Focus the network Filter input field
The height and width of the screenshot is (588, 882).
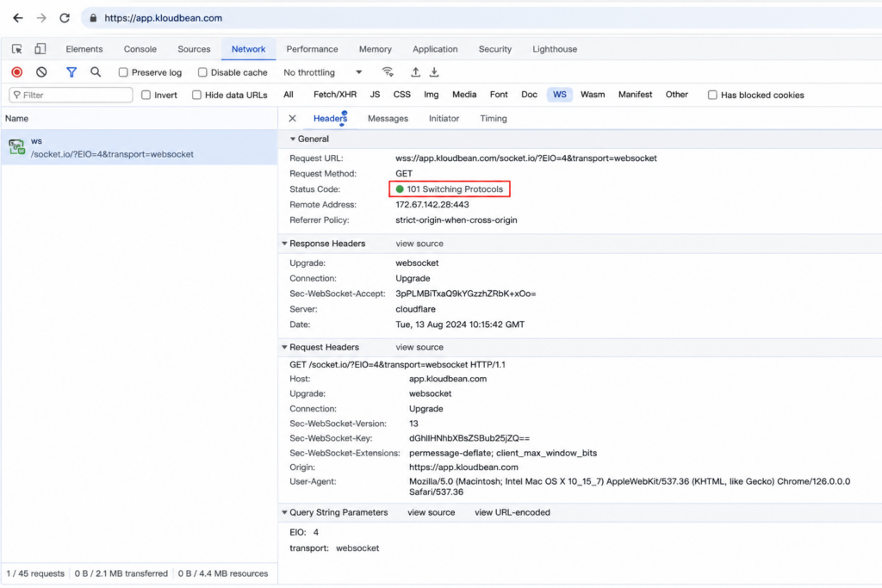[71, 95]
